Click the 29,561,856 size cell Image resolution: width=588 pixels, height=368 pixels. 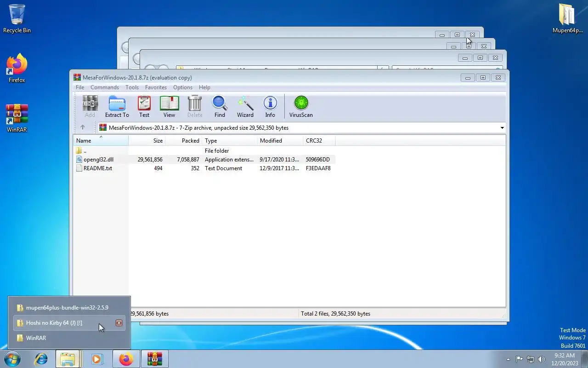pyautogui.click(x=150, y=160)
